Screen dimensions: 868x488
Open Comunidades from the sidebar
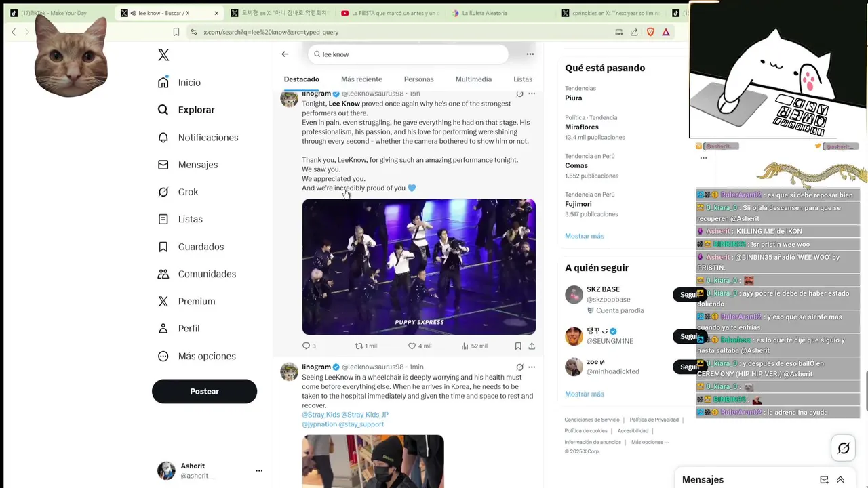[197, 274]
